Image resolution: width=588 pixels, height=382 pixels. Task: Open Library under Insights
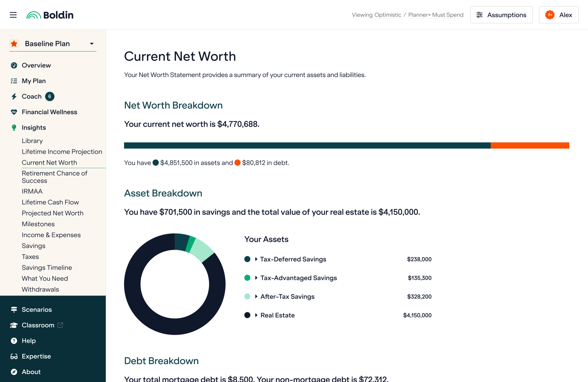pos(32,141)
